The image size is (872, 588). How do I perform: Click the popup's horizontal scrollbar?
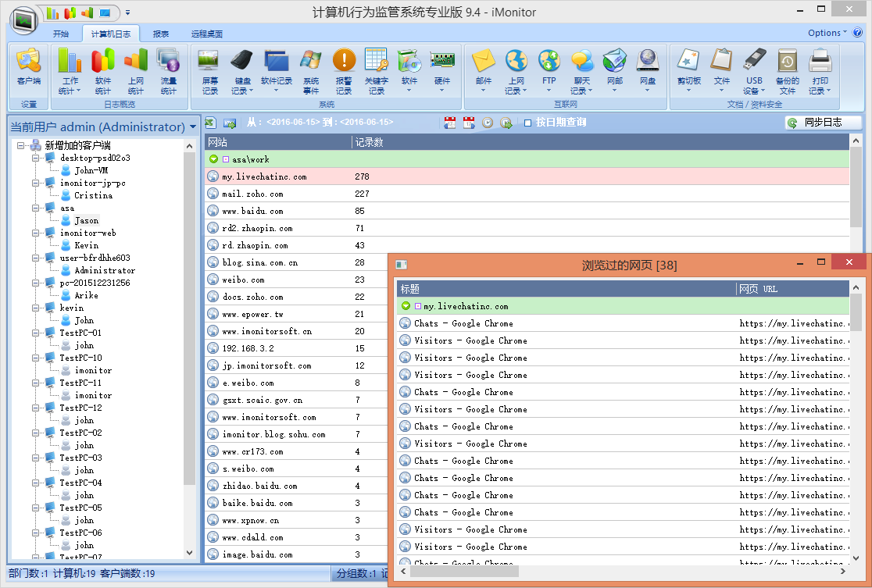625,572
